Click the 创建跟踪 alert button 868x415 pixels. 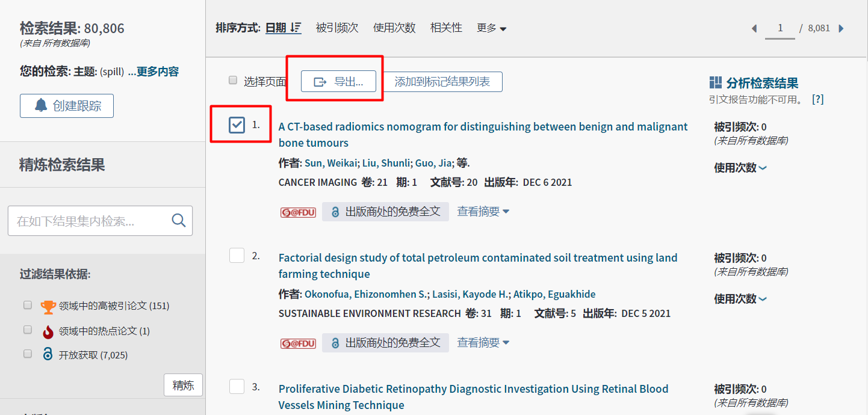coord(67,106)
